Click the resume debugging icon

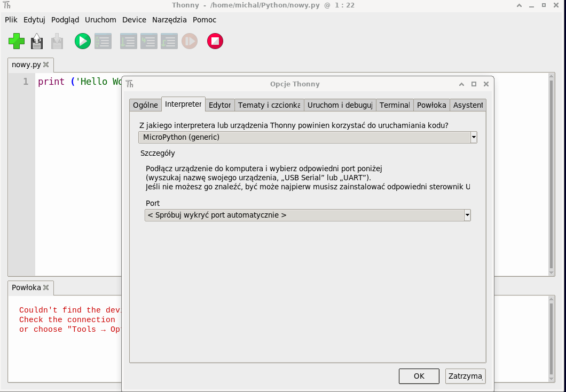[x=190, y=41]
